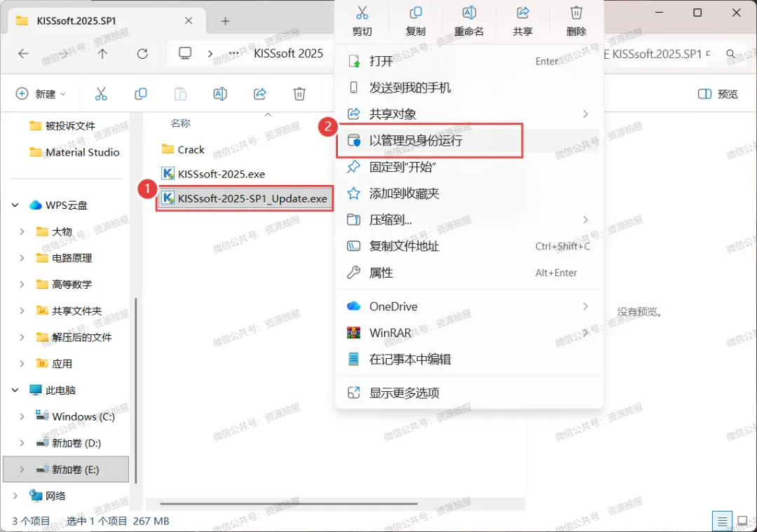This screenshot has height=532, width=757.
Task: Select 固定到"开始" menu entry
Action: point(469,167)
